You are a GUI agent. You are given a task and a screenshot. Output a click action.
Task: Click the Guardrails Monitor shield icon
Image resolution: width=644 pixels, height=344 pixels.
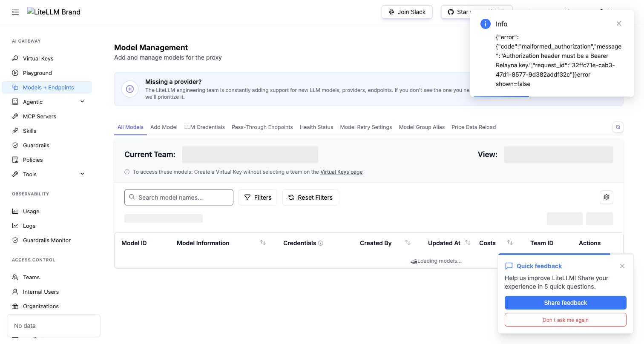tap(15, 240)
